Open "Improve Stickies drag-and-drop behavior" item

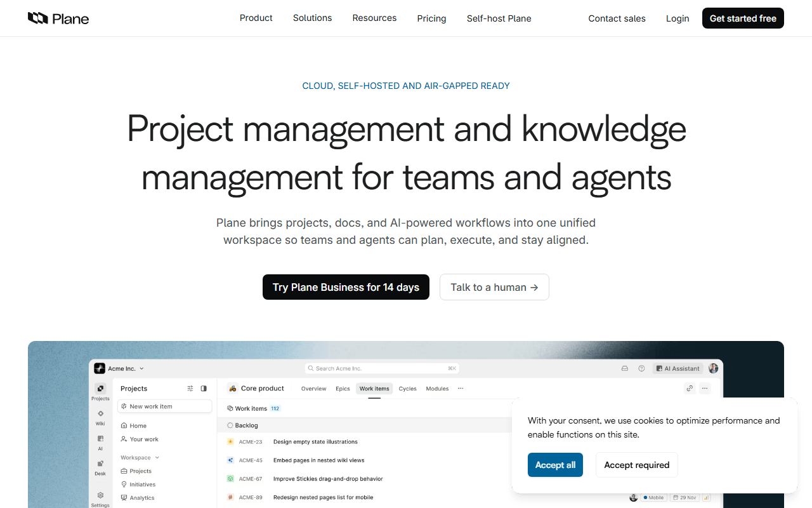[x=328, y=479]
